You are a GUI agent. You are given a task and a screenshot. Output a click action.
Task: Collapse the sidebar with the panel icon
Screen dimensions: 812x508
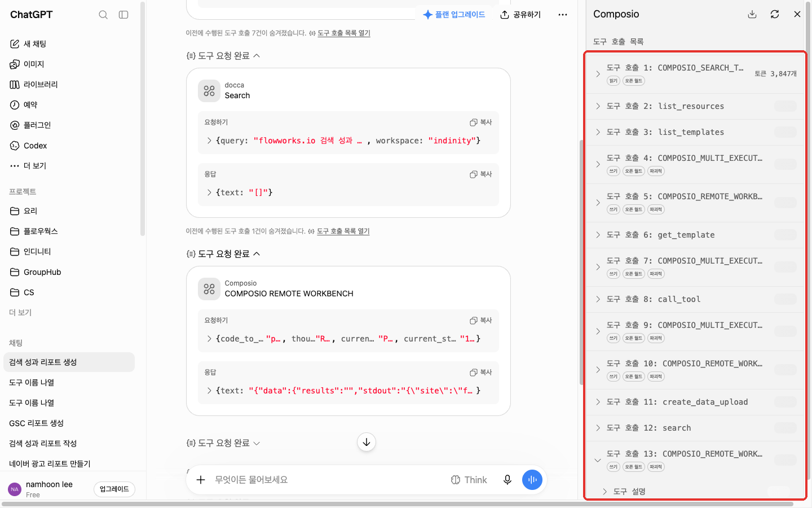(x=123, y=15)
